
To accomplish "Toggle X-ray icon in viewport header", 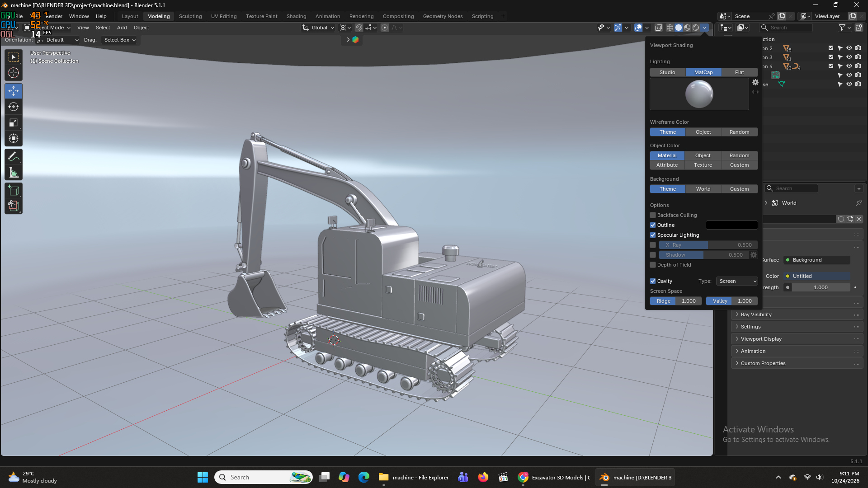I will [658, 28].
